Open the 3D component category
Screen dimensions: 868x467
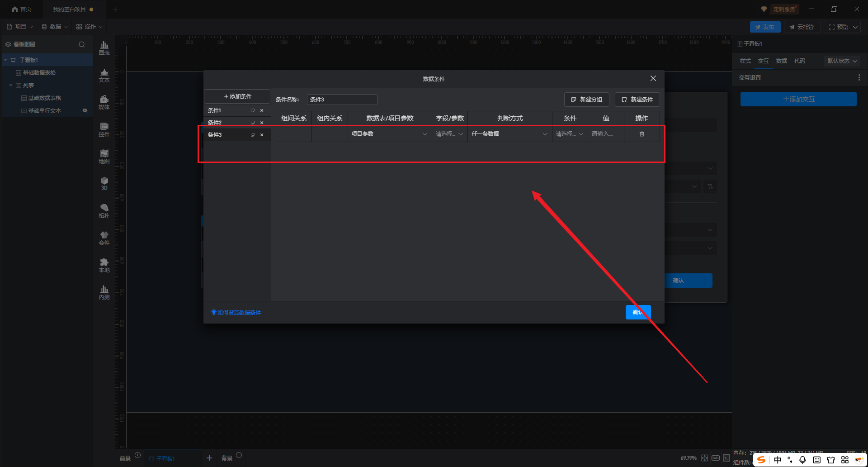104,183
